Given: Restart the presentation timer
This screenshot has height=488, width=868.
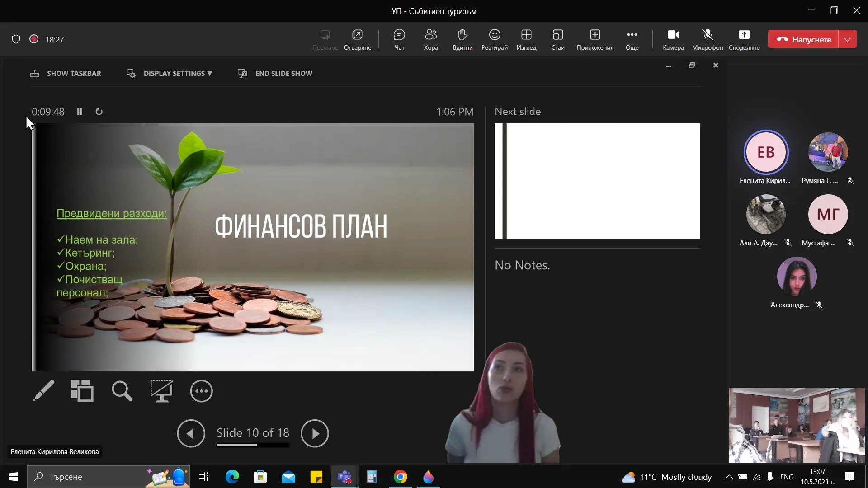Looking at the screenshot, I should coord(99,112).
